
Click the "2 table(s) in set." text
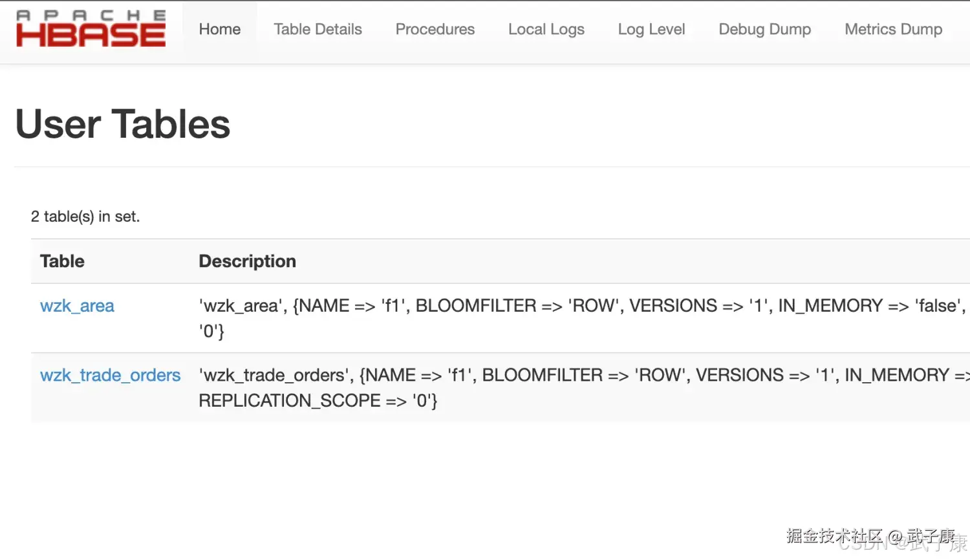(85, 217)
